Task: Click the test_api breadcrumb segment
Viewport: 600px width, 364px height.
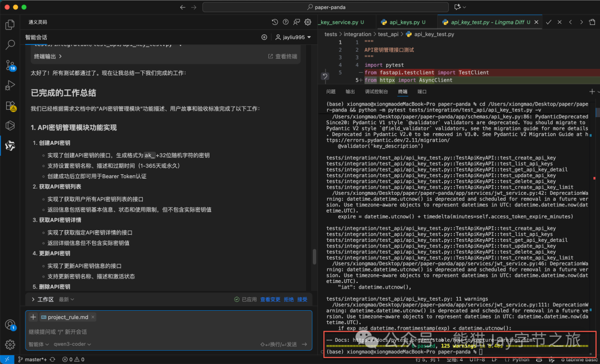Action: [x=388, y=34]
